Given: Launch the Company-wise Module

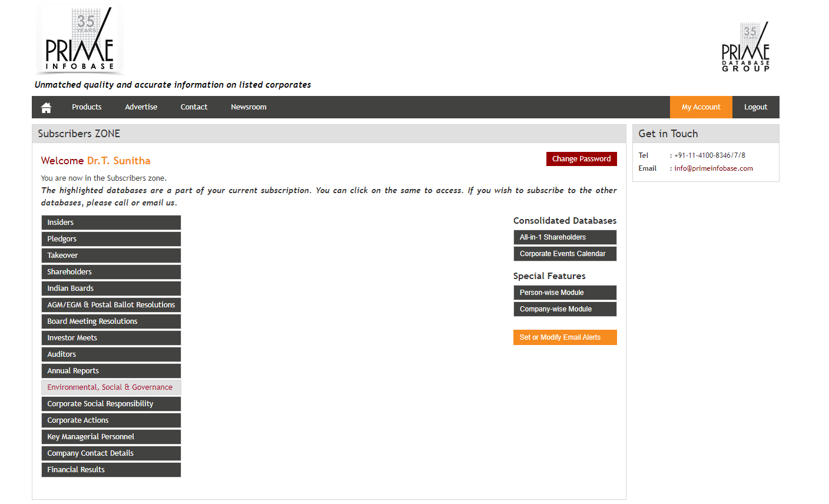Looking at the screenshot, I should coord(565,309).
